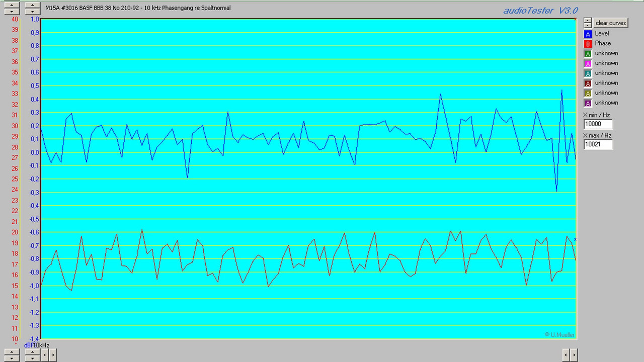
Task: Click the Phase legend label text
Action: [603, 43]
